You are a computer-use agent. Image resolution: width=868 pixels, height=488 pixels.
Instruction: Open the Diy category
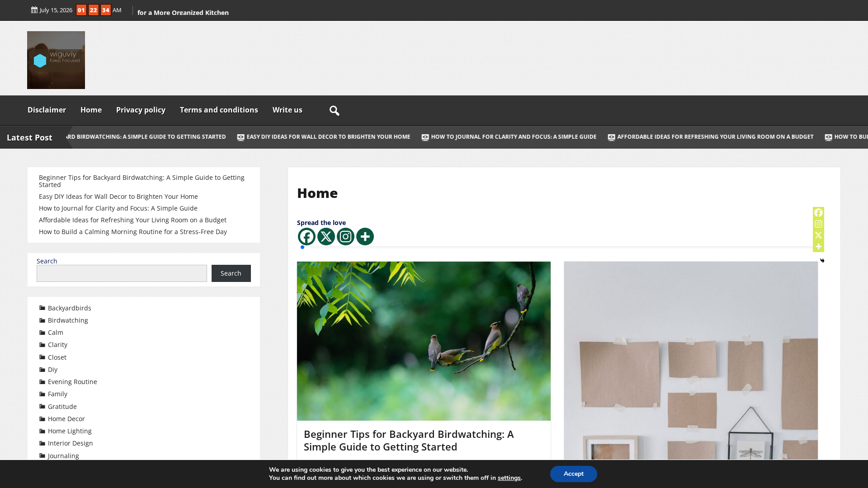[x=52, y=370]
